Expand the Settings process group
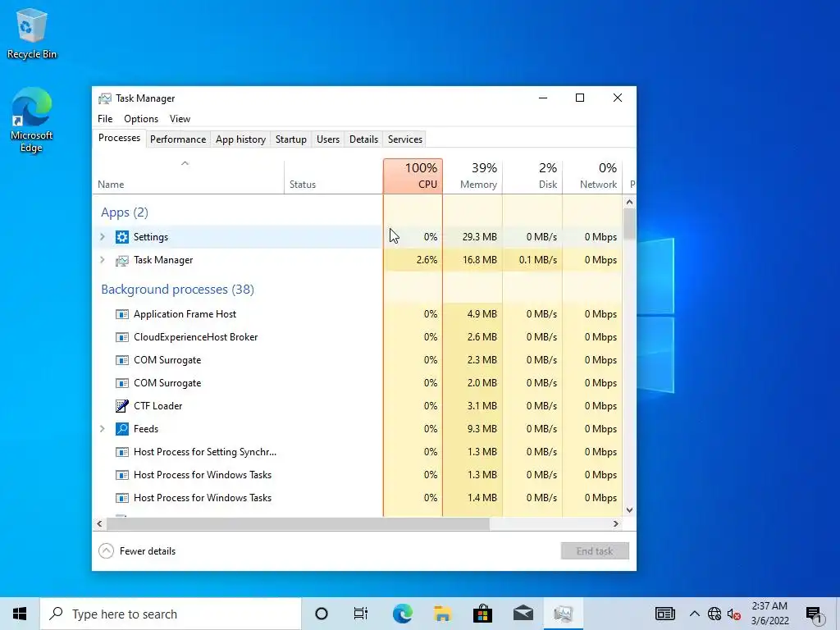Image resolution: width=840 pixels, height=630 pixels. [x=103, y=237]
